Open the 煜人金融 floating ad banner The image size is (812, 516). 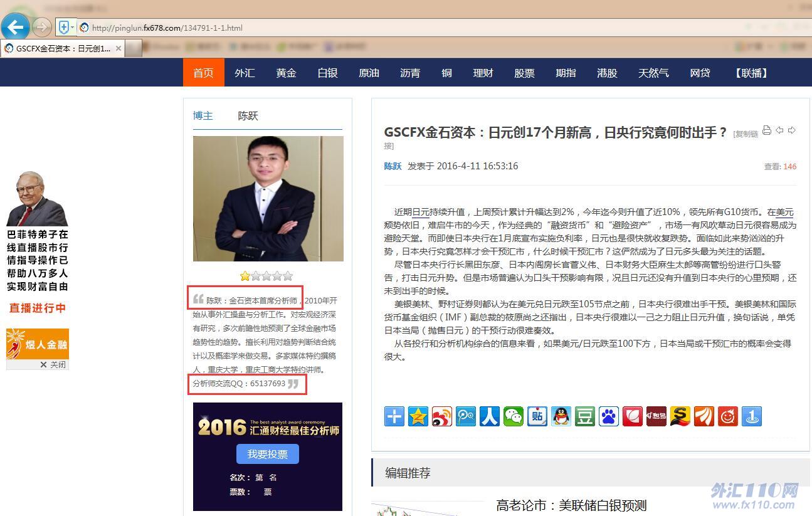(38, 344)
